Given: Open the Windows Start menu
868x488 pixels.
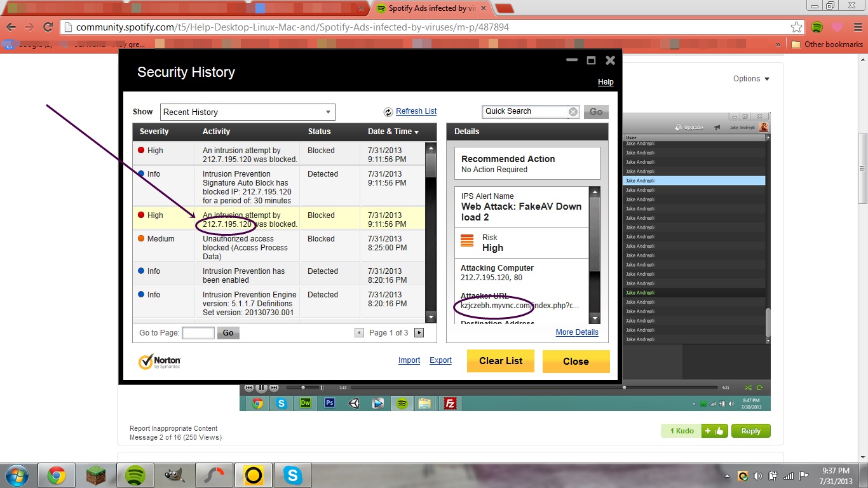Looking at the screenshot, I should click(17, 475).
